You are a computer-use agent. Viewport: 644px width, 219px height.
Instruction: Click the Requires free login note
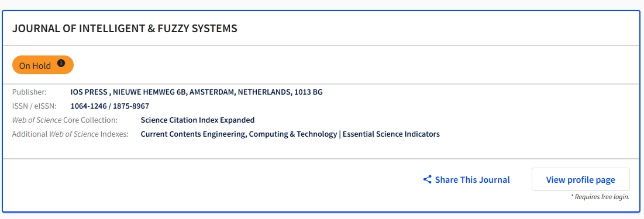click(600, 197)
